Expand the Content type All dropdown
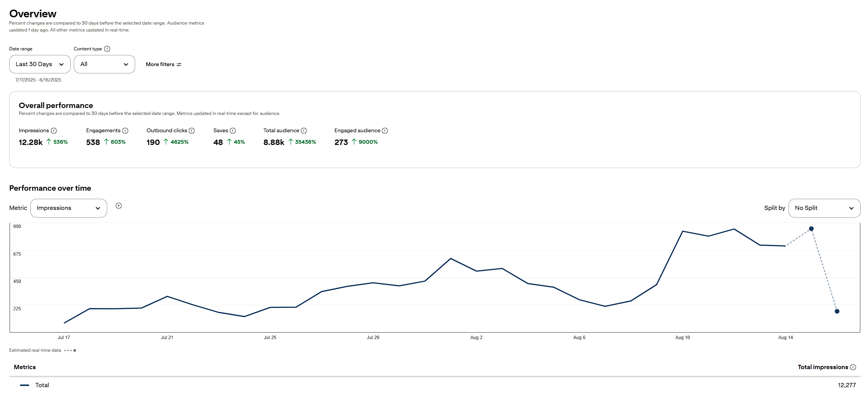The height and width of the screenshot is (401, 868). [104, 64]
